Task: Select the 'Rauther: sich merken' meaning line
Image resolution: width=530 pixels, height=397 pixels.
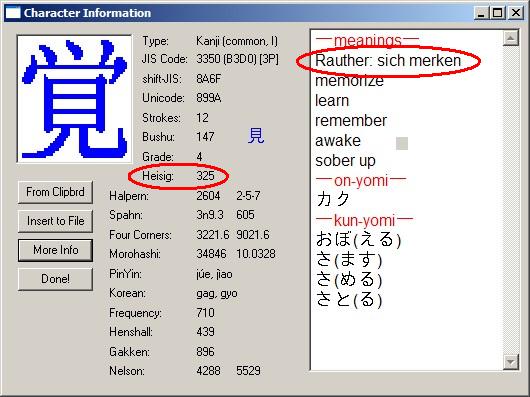Action: [388, 61]
